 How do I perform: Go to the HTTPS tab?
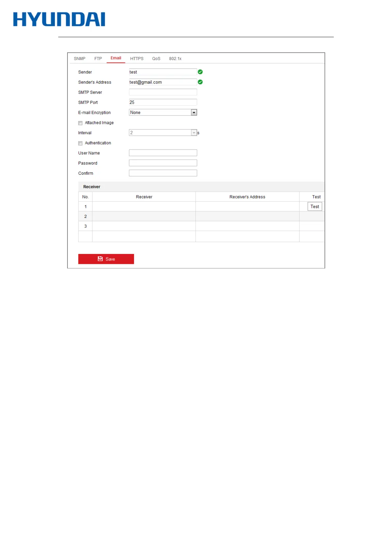tap(137, 59)
